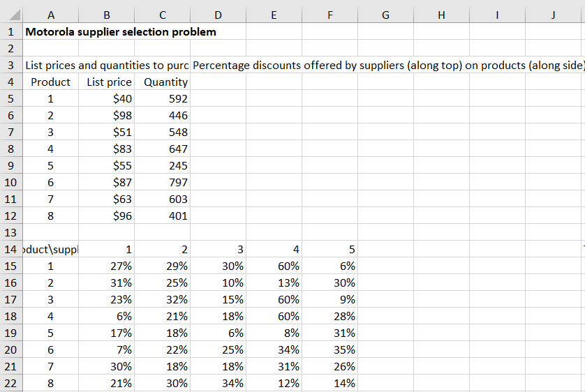Select the 28% discount cell
Viewport: 585px width, 392px height.
point(329,317)
